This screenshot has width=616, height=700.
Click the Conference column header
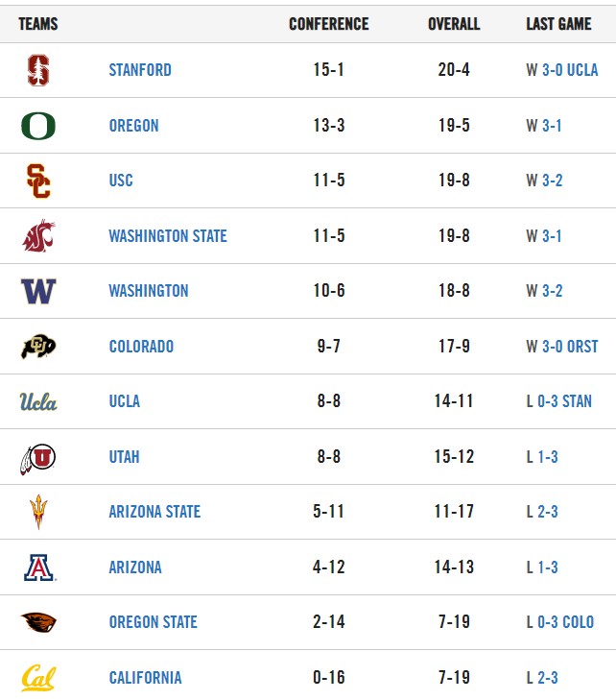(329, 24)
